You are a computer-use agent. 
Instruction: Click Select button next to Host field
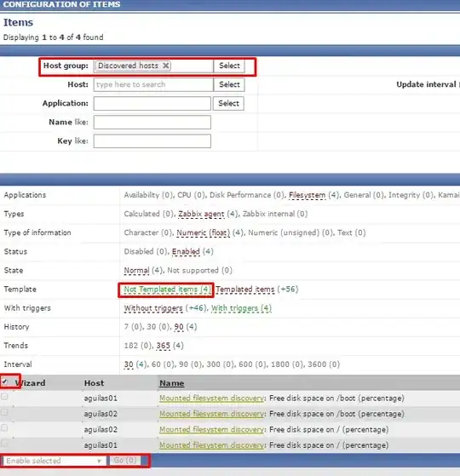pos(229,84)
